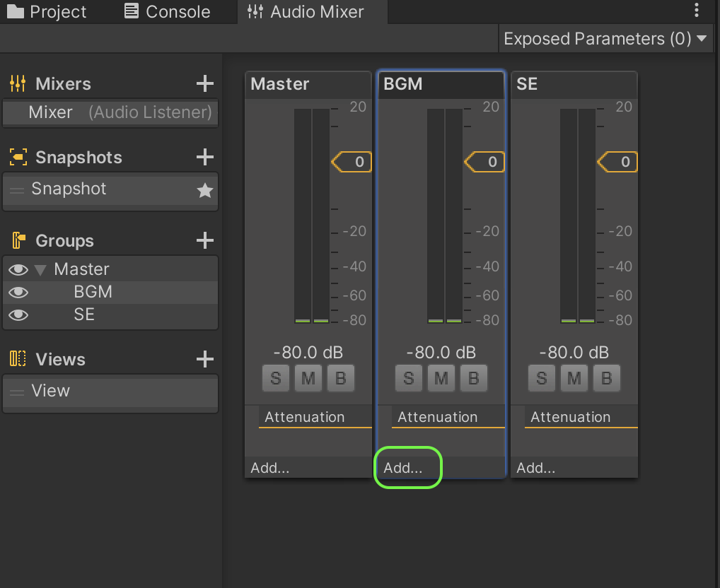Mute the Master channel

(x=308, y=378)
